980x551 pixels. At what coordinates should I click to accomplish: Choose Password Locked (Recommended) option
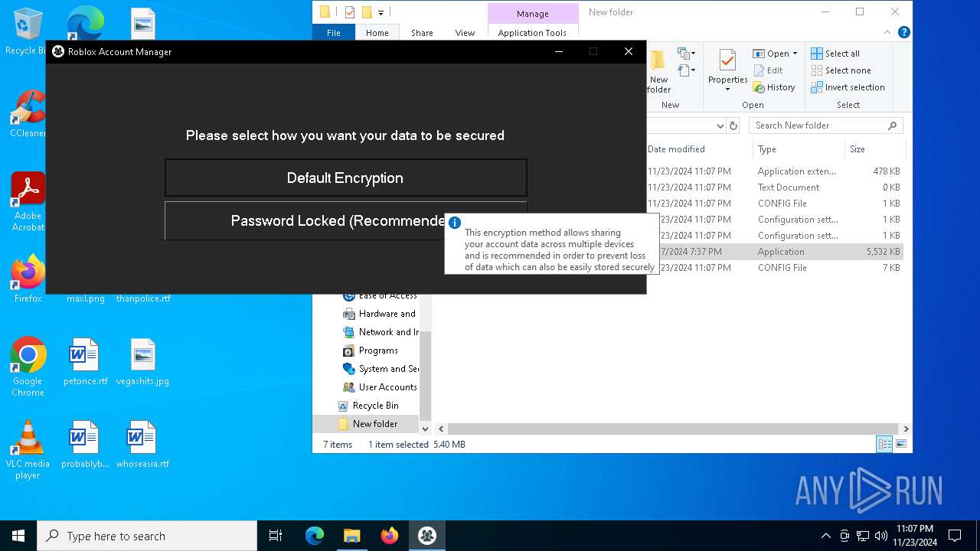345,220
